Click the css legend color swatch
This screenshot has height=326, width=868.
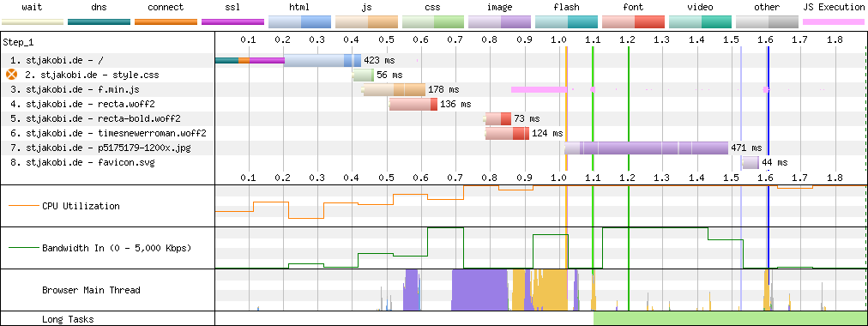433,22
